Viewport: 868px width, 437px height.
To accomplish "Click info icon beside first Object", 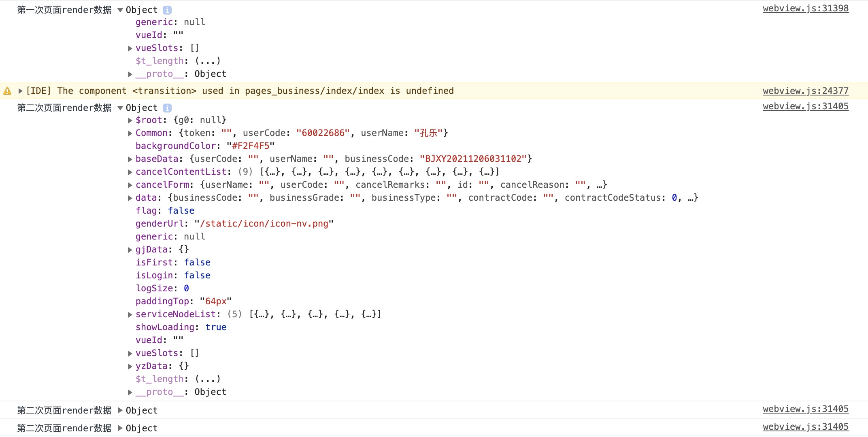I will 167,10.
